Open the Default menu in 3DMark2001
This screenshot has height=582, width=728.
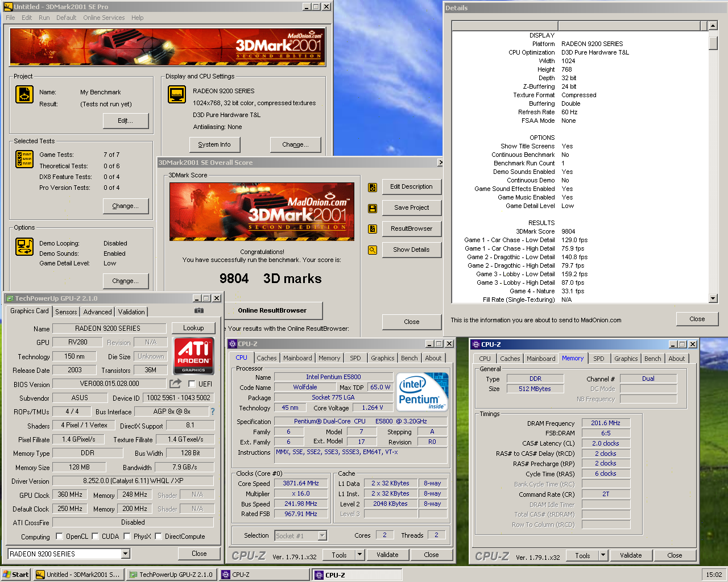pos(66,18)
